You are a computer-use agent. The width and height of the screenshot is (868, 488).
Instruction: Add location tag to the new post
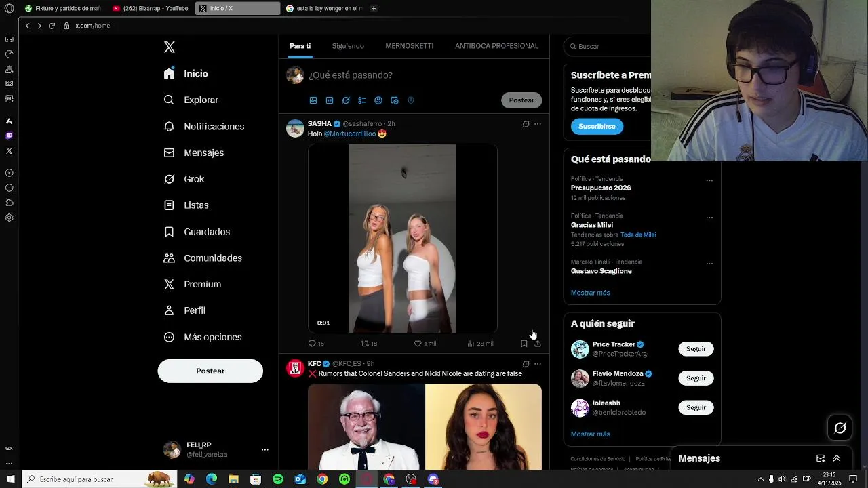411,100
